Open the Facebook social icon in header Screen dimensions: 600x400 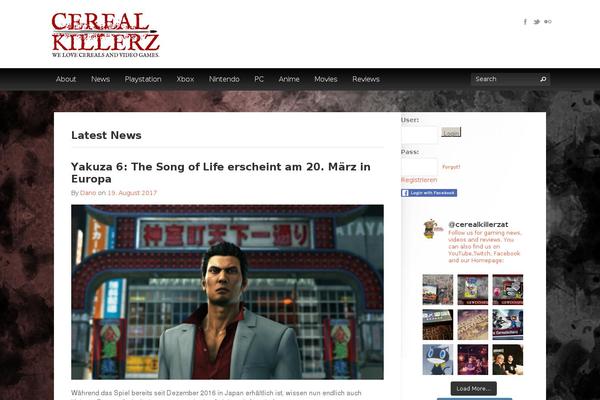[x=525, y=22]
